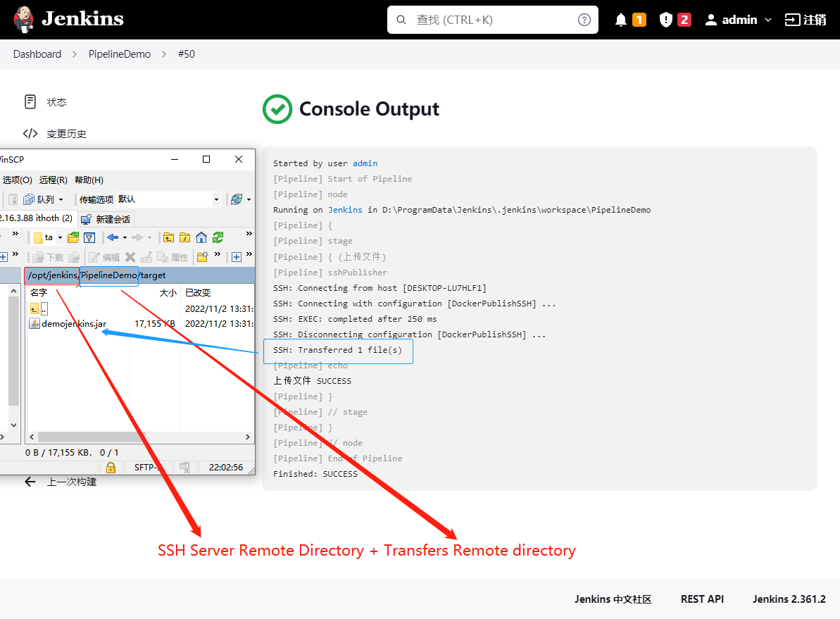Viewport: 840px width, 619px height.
Task: Click the padlock encryption icon in status bar
Action: pos(111,468)
